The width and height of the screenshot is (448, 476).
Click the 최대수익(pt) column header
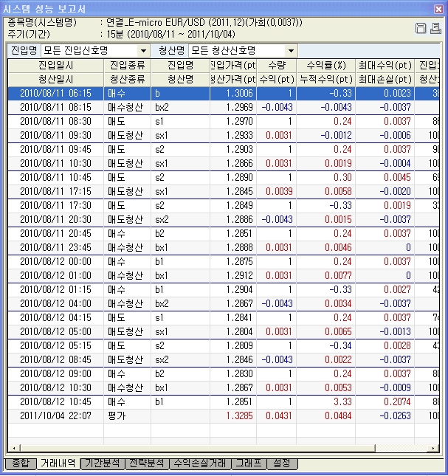coord(383,65)
